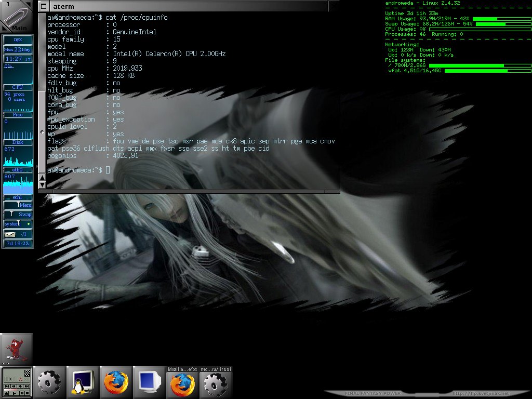Click the 'Uptime 3d 11h 33m' text
This screenshot has height=399, width=532.
tap(411, 13)
